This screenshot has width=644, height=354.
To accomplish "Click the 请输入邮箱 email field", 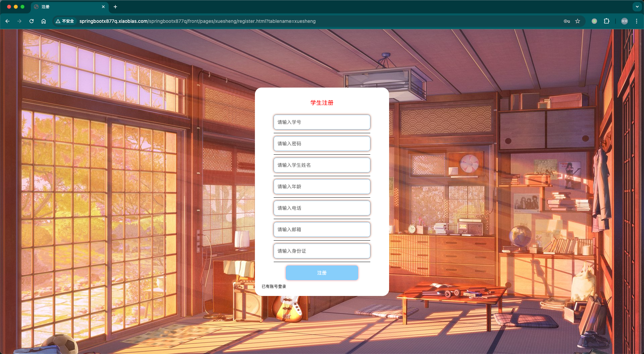I will click(322, 230).
